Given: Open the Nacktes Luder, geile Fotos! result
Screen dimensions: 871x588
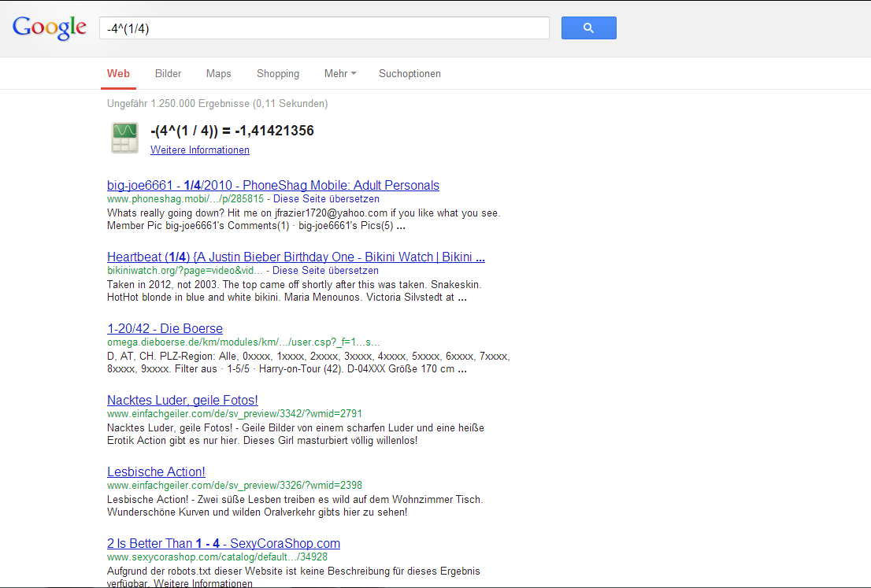Looking at the screenshot, I should point(183,401).
